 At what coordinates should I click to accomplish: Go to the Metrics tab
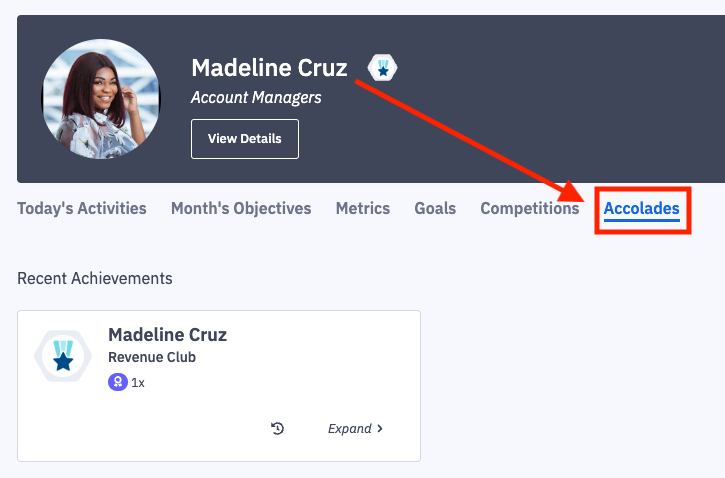tap(363, 209)
